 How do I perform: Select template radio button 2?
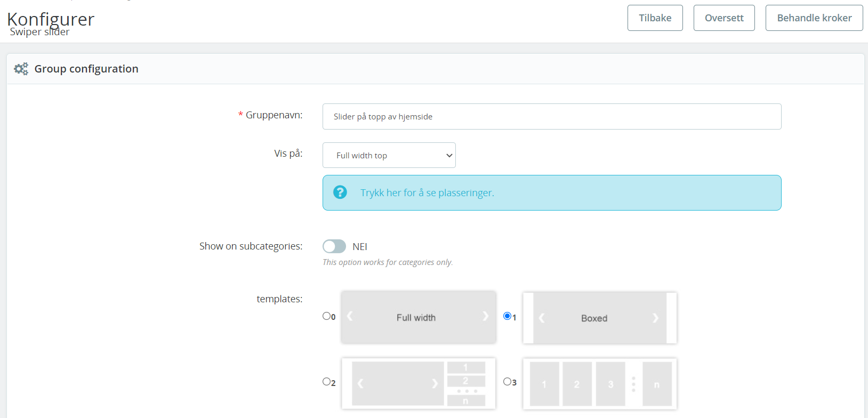point(326,382)
